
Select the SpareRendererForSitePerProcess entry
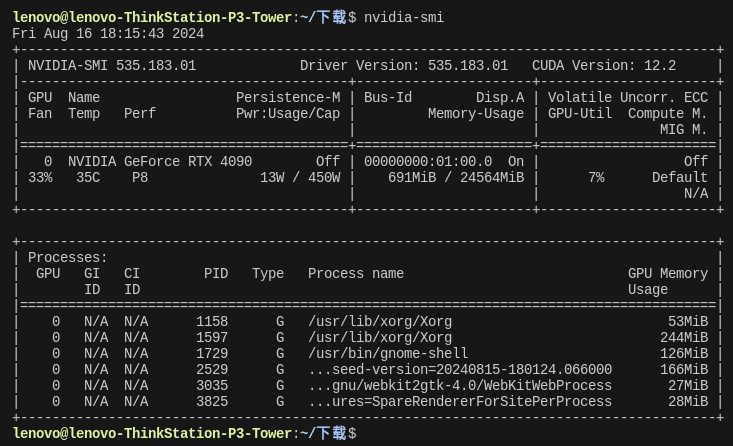point(460,402)
